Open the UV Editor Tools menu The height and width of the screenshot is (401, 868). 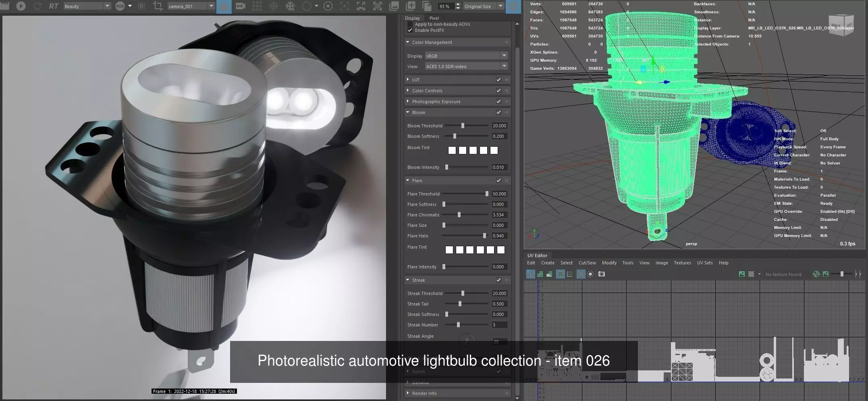pyautogui.click(x=628, y=263)
